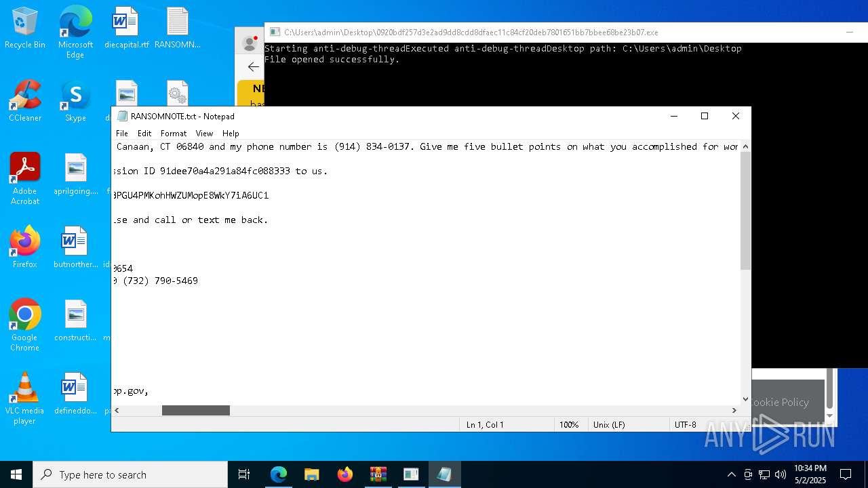Screen dimensions: 868x488
Task: Launch VLC media player from the desktop
Action: (25, 399)
